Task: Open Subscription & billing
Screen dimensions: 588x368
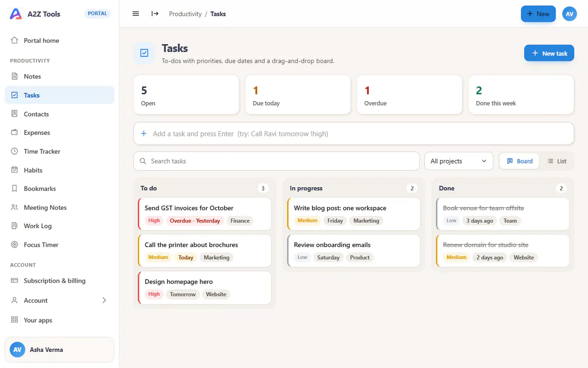Action: click(x=60, y=281)
